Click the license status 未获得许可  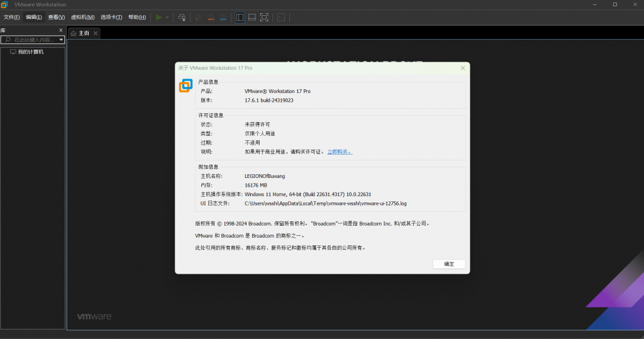pos(257,125)
